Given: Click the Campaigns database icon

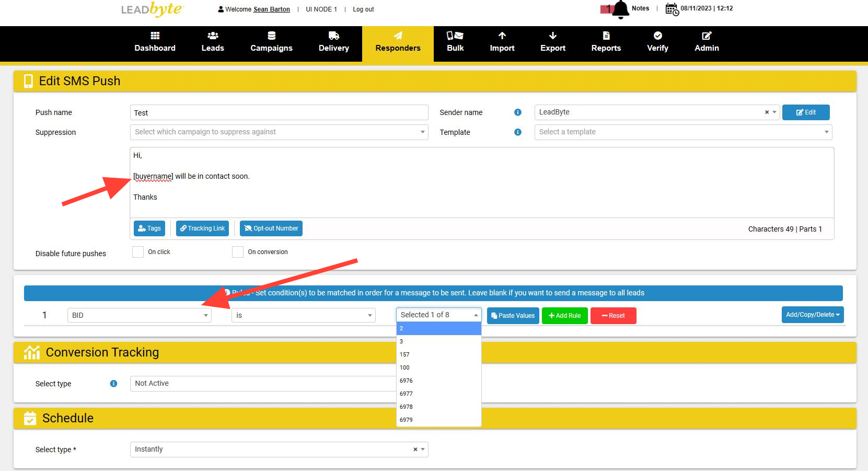Looking at the screenshot, I should point(271,36).
